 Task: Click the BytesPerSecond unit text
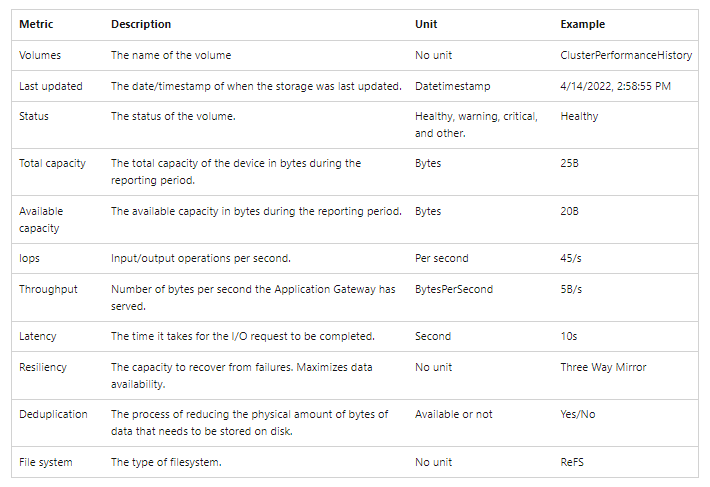tap(454, 289)
